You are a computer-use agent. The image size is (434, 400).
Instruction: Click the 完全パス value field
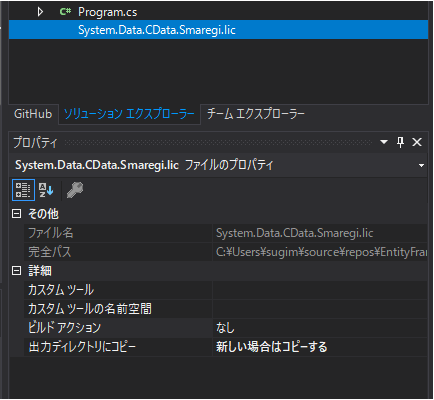pos(320,252)
